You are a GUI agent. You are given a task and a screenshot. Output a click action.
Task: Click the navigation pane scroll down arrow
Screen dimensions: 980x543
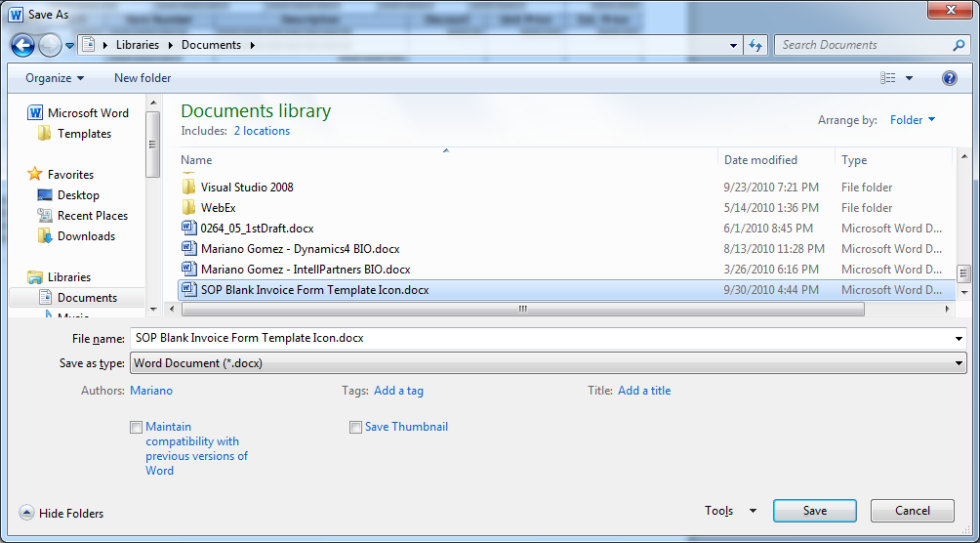[152, 309]
